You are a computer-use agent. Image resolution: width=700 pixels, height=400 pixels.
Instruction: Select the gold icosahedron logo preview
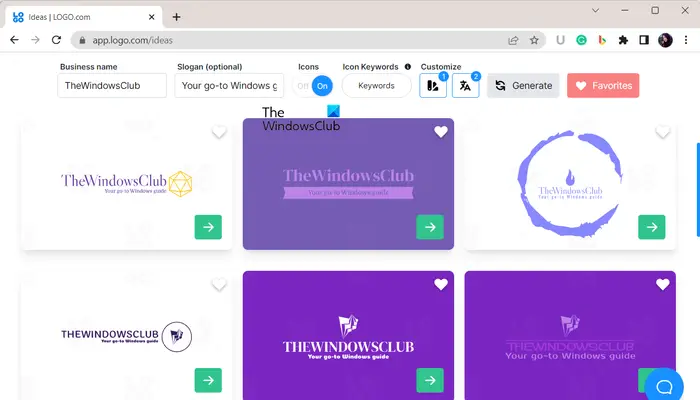point(126,184)
